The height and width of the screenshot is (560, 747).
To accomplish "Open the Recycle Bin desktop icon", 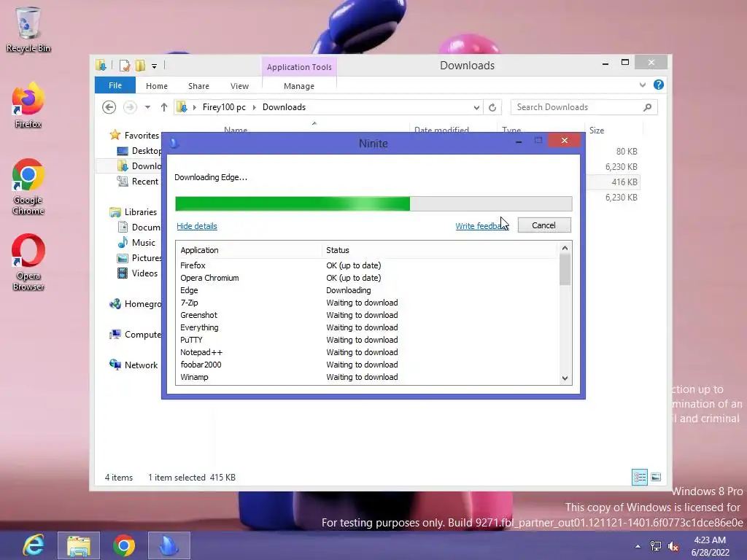I will 28,29.
